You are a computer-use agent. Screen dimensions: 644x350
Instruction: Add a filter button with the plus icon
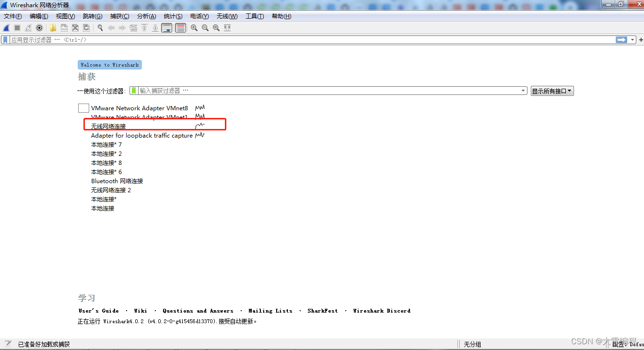pyautogui.click(x=641, y=40)
